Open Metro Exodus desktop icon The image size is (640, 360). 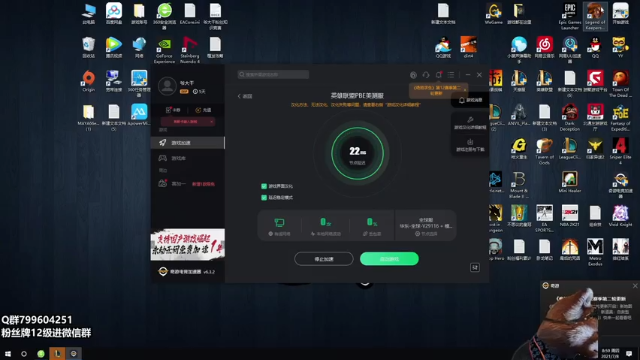(595, 252)
